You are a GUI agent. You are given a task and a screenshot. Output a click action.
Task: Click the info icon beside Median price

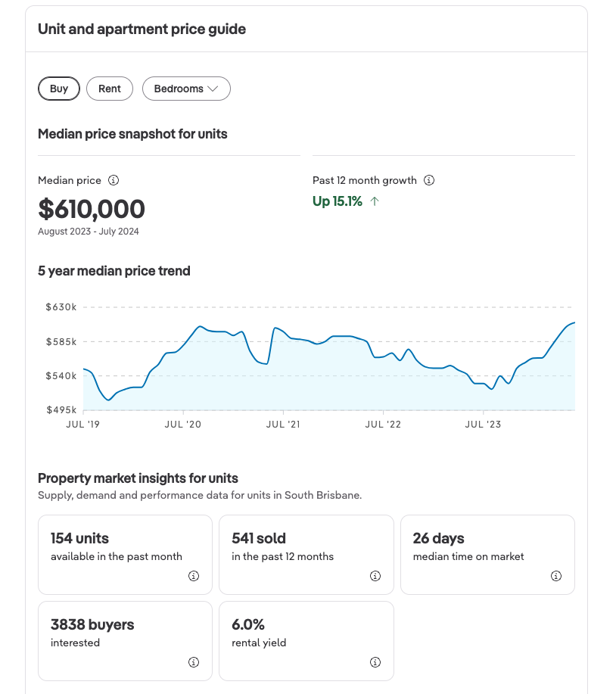[114, 180]
